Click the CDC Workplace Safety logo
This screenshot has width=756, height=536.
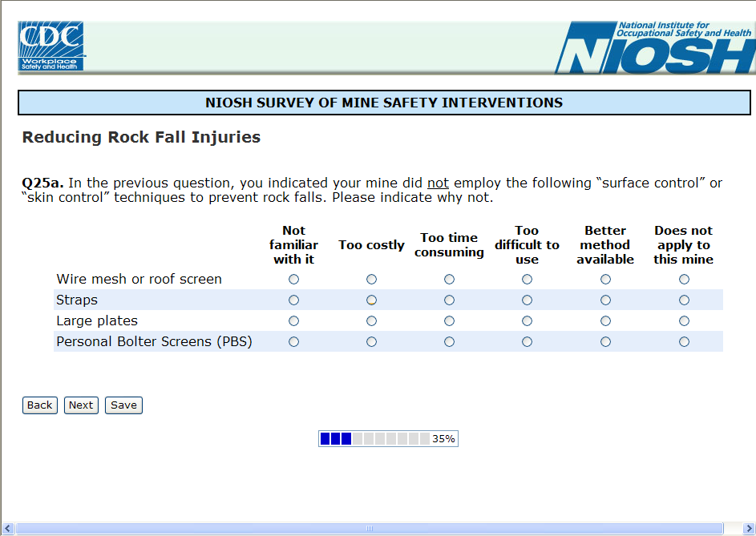tap(51, 46)
